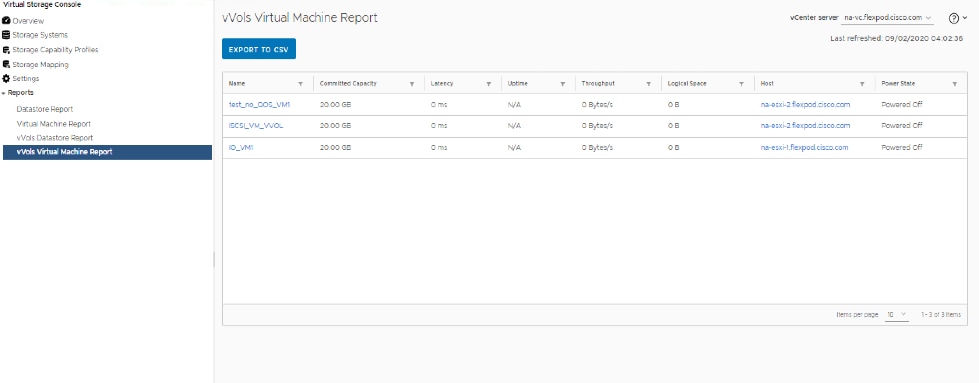Sort by Latency column header
The height and width of the screenshot is (383, 979).
[442, 83]
